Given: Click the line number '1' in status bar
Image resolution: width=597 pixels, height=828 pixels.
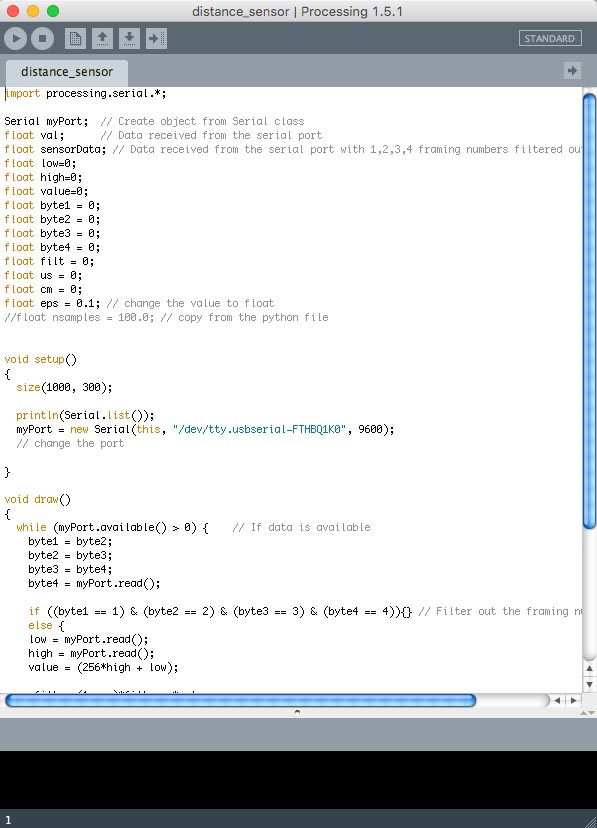Looking at the screenshot, I should [8, 820].
